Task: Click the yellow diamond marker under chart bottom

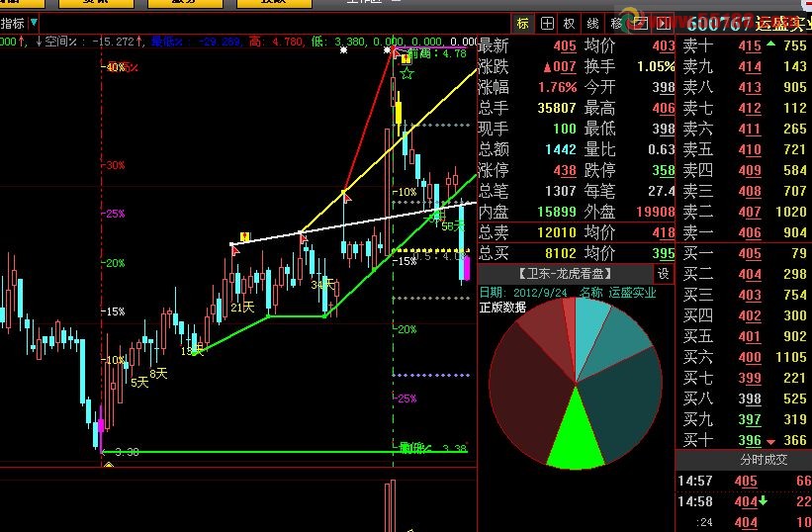Action: coord(108,465)
